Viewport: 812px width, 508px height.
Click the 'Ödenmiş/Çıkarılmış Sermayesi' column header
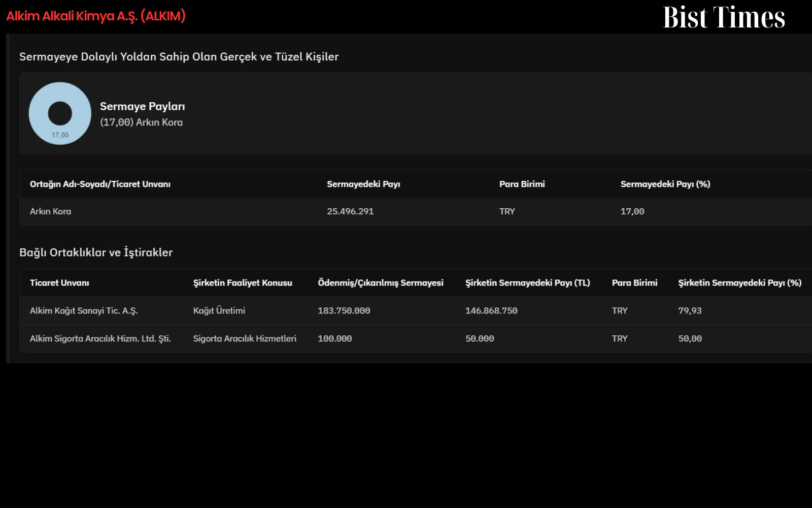381,283
